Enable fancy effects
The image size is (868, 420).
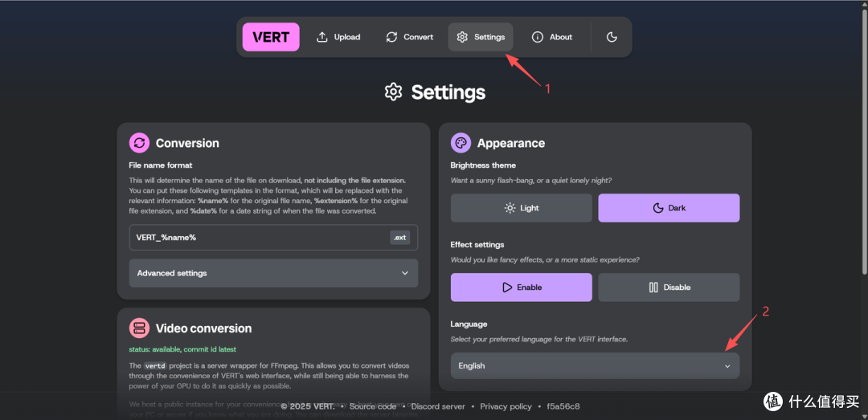click(522, 287)
